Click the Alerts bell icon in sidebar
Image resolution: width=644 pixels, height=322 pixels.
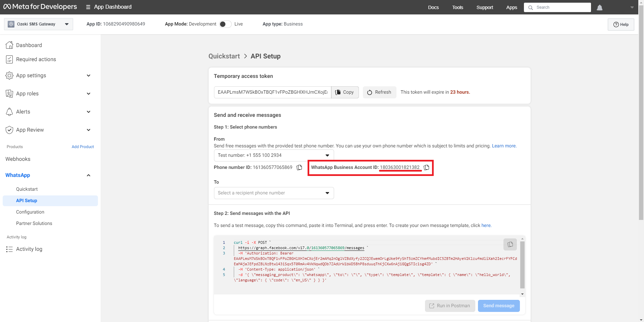9,112
